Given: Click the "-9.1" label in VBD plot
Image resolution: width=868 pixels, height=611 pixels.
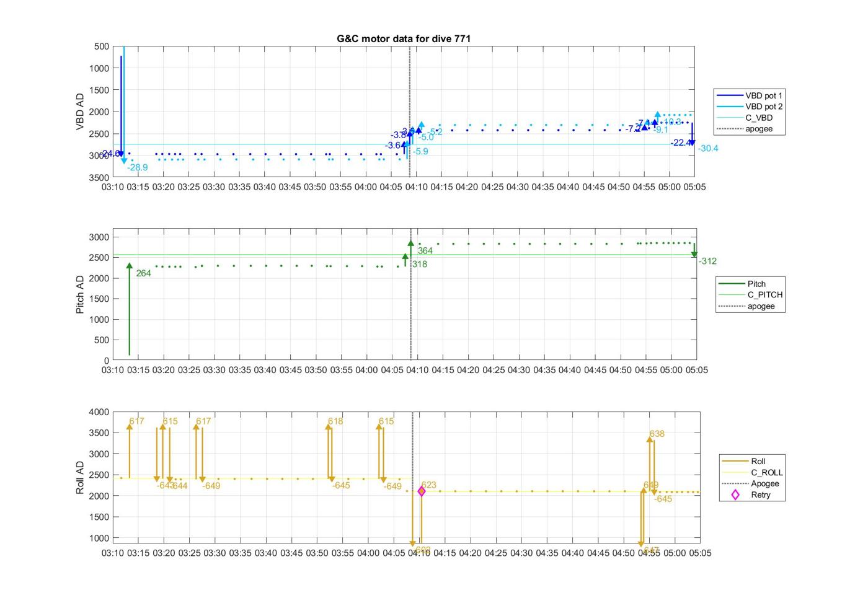Looking at the screenshot, I should [662, 130].
